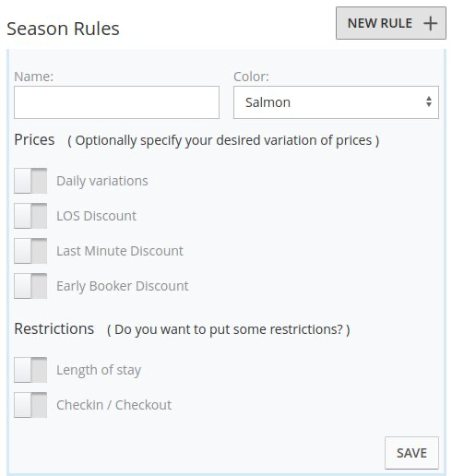Enable the Length of stay restriction switch
Image resolution: width=452 pixels, height=476 pixels.
[30, 370]
